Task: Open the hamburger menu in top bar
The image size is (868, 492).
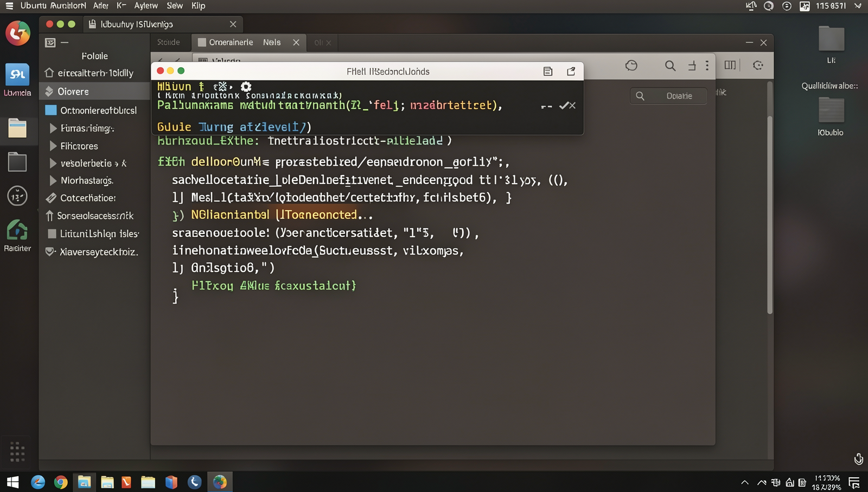Action: pyautogui.click(x=9, y=6)
